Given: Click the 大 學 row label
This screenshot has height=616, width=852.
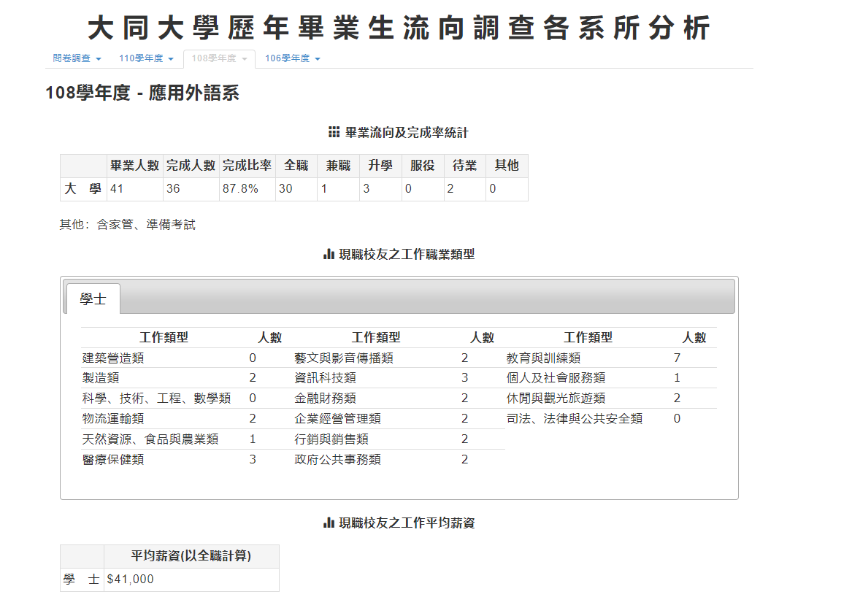Looking at the screenshot, I should 83,189.
